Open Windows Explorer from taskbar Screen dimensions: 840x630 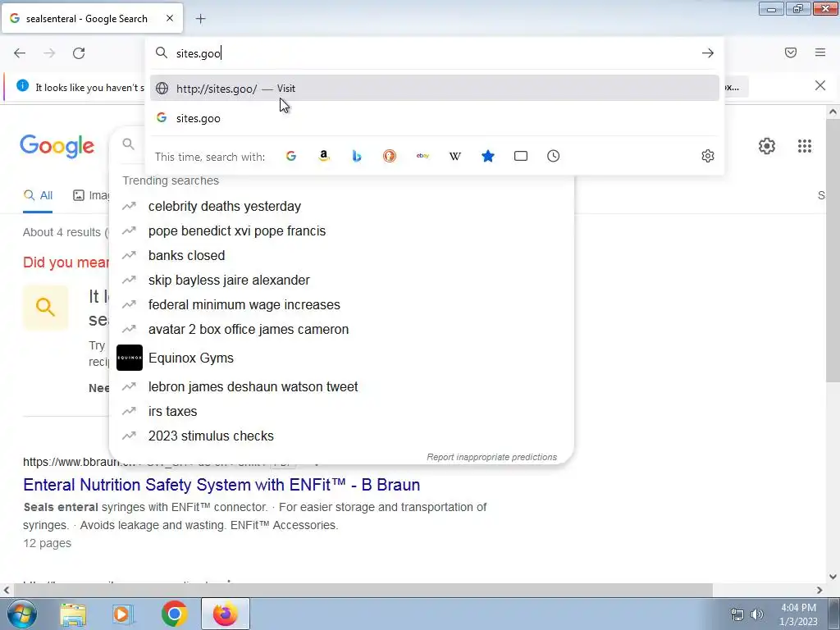pos(73,614)
